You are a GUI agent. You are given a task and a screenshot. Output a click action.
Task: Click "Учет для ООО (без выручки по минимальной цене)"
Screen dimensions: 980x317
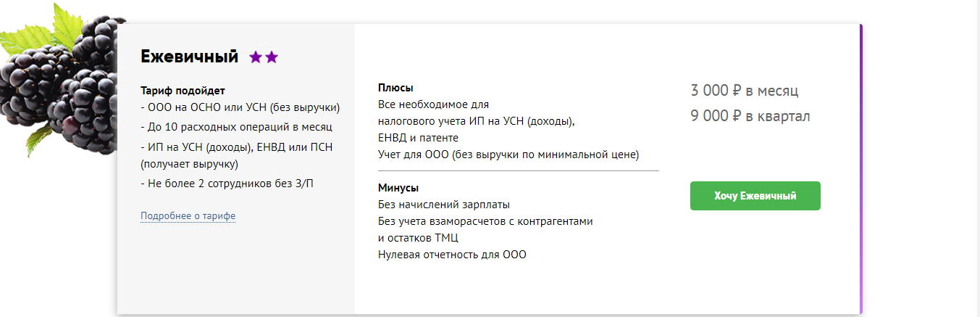[508, 155]
